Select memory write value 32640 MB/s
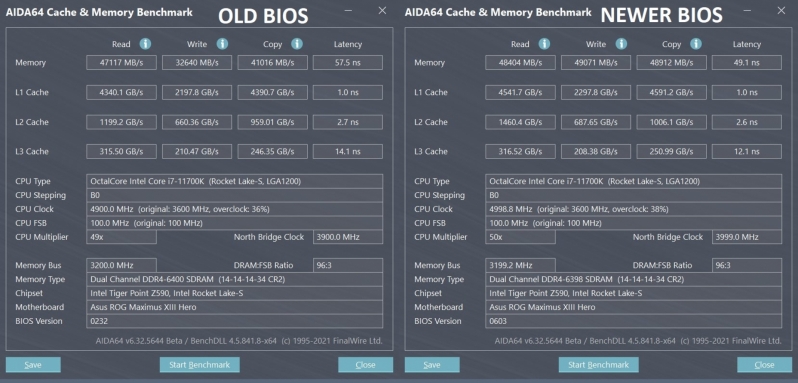The height and width of the screenshot is (383, 798). pyautogui.click(x=197, y=63)
